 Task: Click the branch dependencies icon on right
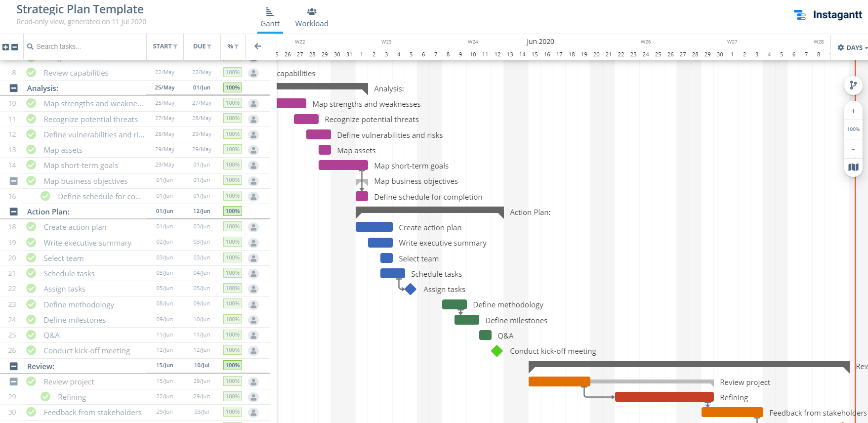pos(853,85)
